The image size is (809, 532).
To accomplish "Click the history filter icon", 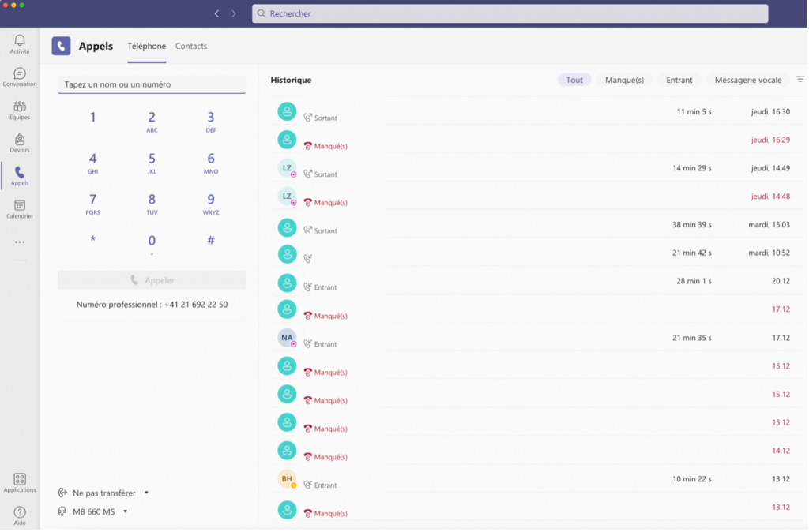I will point(800,80).
